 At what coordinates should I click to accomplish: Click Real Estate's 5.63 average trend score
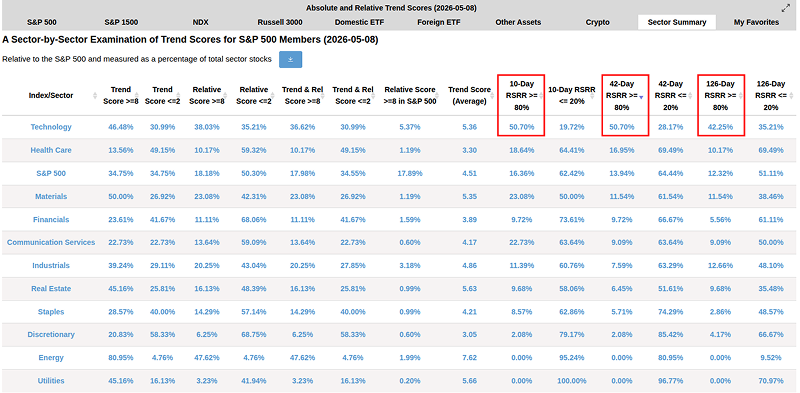[x=469, y=289]
